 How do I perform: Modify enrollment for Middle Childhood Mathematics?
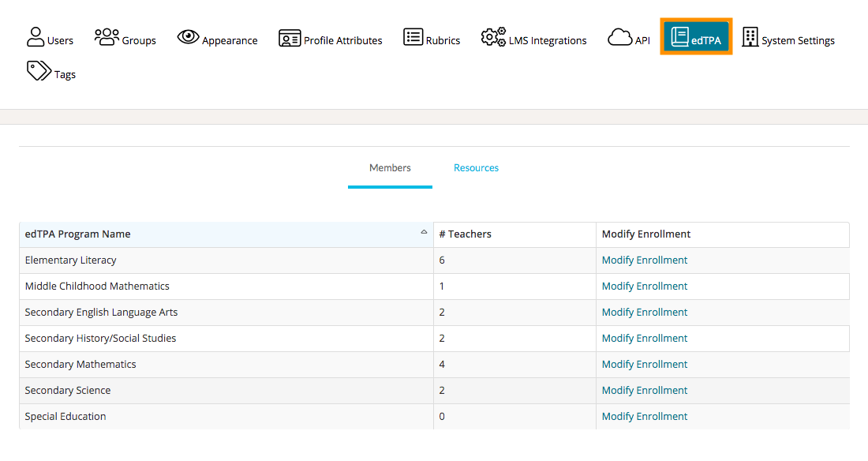[x=644, y=287]
